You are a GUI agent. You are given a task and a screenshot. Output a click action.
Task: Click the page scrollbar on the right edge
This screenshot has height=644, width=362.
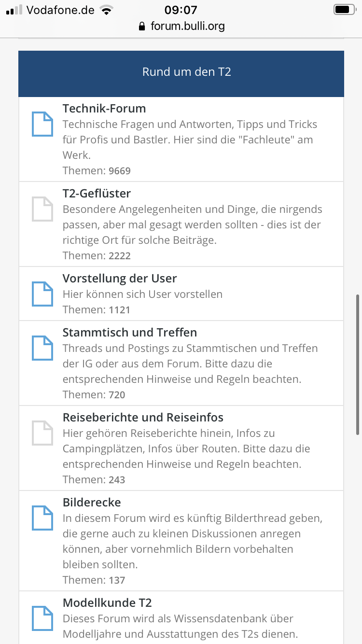pos(357,364)
